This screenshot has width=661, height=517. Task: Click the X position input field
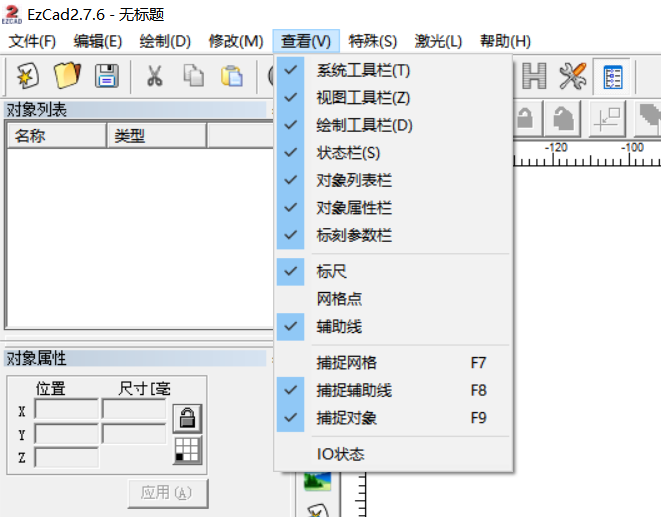[66, 409]
